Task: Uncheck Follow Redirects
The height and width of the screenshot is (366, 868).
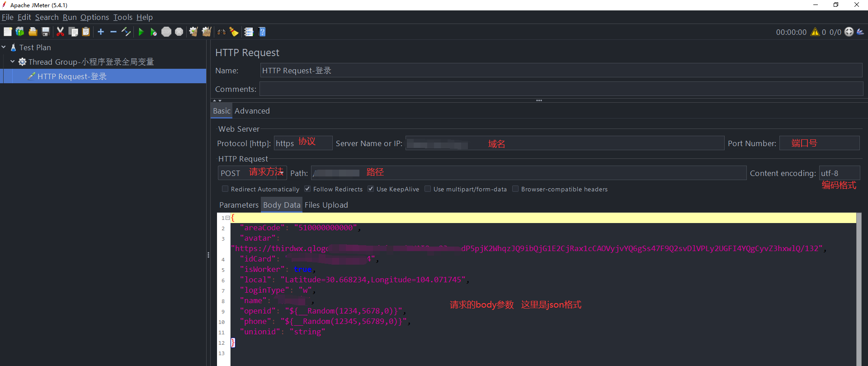Action: (x=307, y=189)
